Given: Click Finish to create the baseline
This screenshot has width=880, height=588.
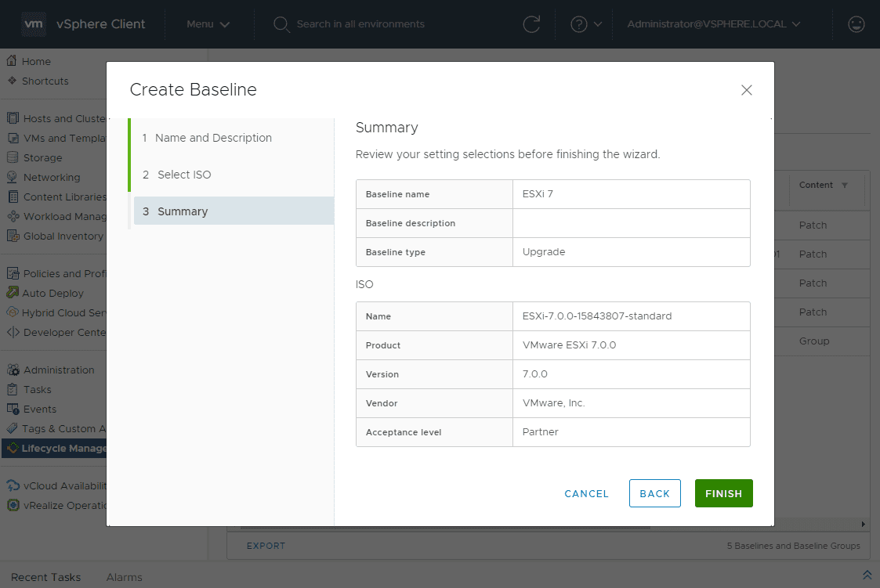Looking at the screenshot, I should click(722, 493).
